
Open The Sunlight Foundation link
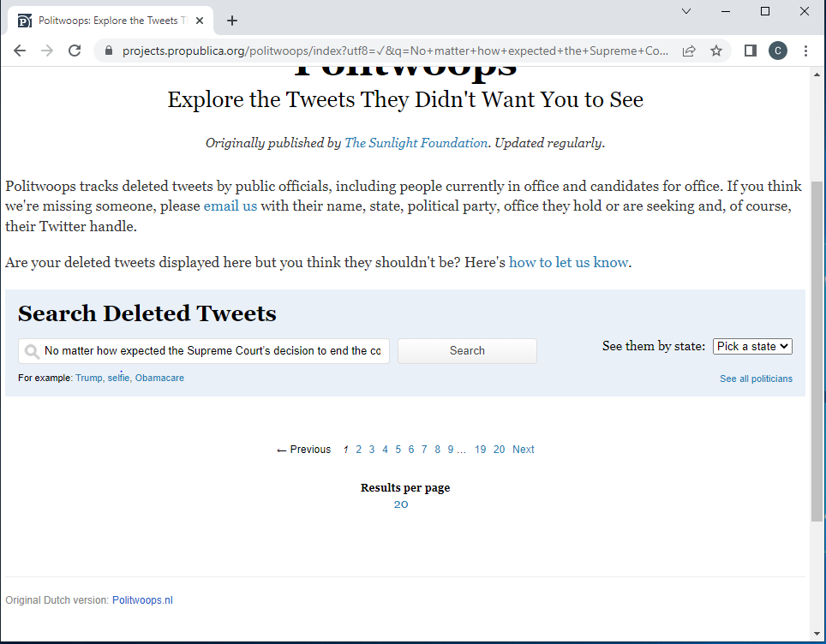[x=416, y=143]
